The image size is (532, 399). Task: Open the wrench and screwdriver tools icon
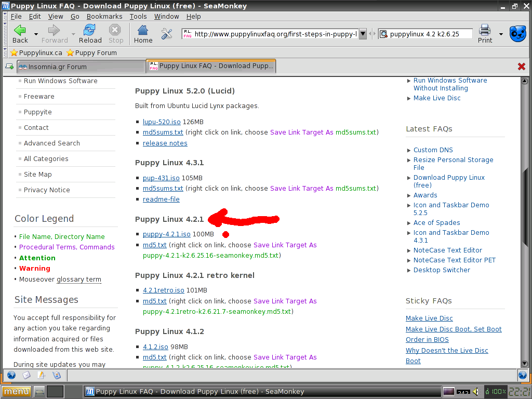(x=167, y=34)
